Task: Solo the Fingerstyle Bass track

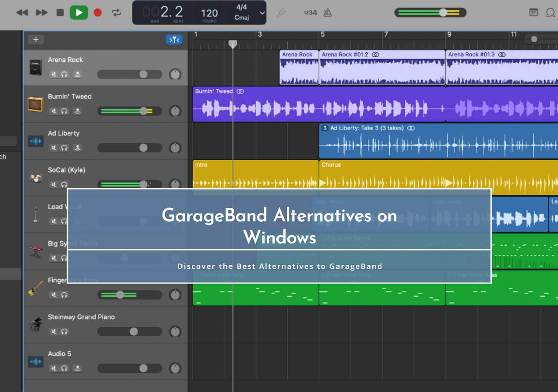Action: 65,295
